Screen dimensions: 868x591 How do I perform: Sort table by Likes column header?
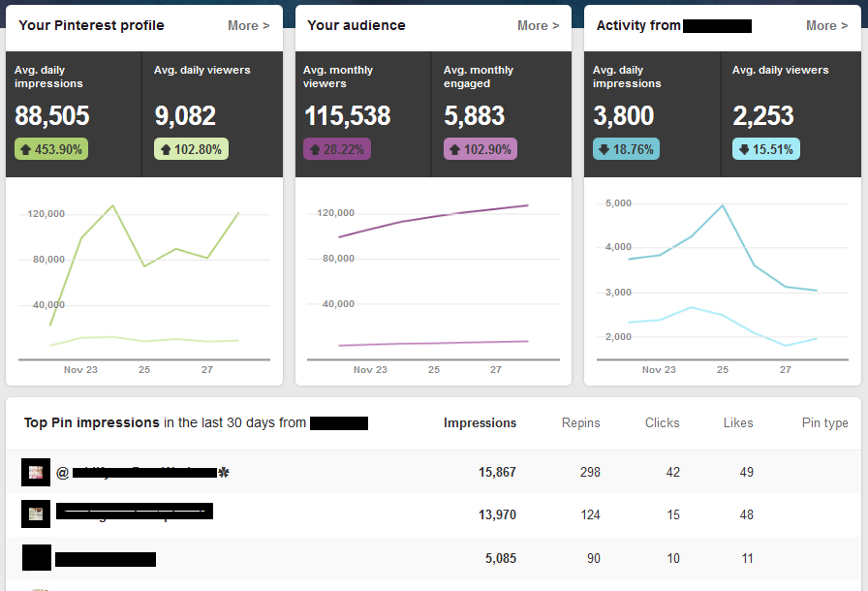coord(738,423)
